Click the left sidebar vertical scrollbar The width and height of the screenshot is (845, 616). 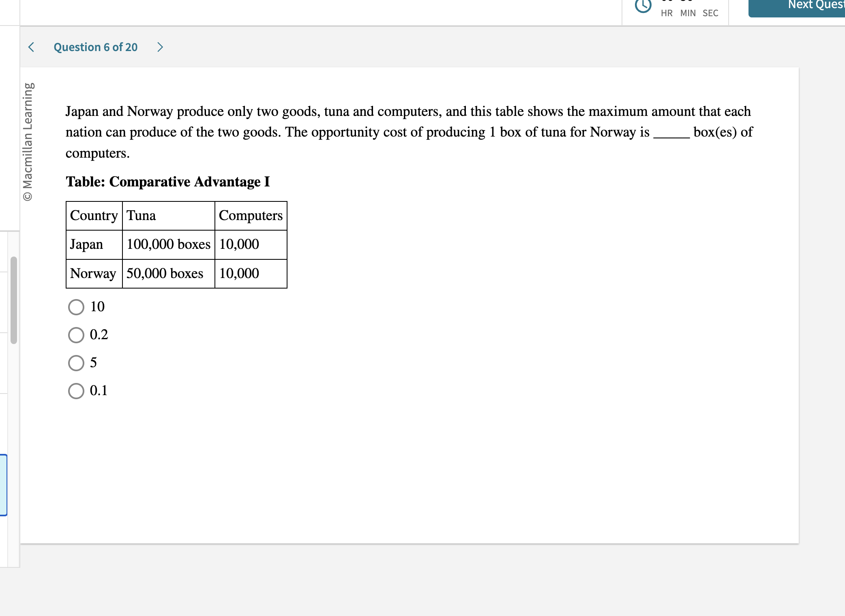[x=14, y=300]
